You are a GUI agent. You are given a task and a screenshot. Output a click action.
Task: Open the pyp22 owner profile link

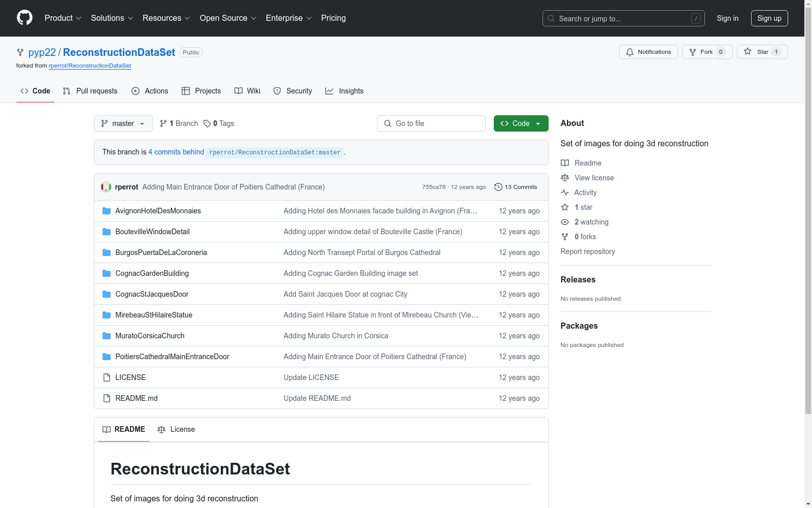(42, 52)
